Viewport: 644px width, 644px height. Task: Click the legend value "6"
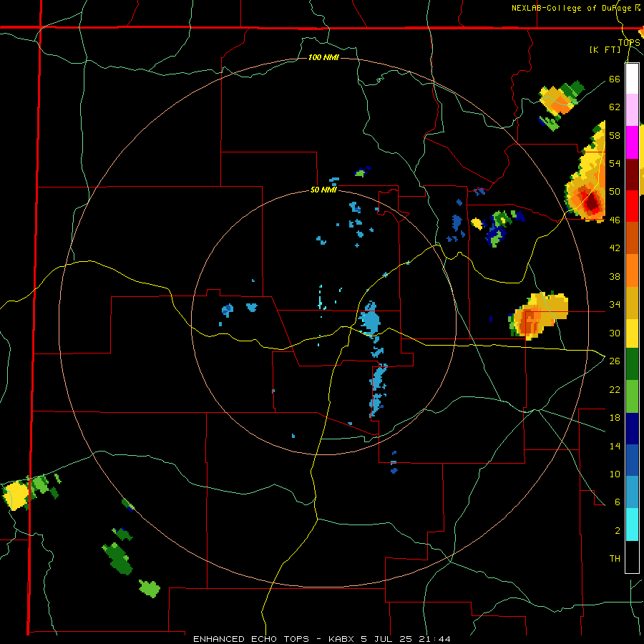tap(618, 502)
